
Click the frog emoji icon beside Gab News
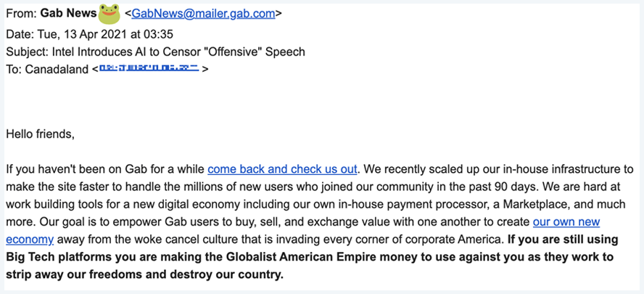click(x=110, y=12)
